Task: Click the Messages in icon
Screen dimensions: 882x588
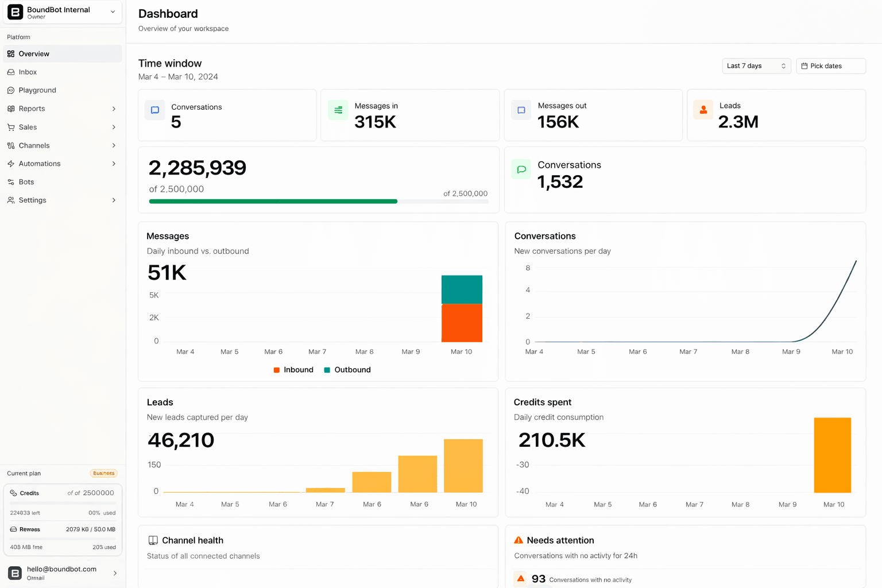Action: point(338,109)
